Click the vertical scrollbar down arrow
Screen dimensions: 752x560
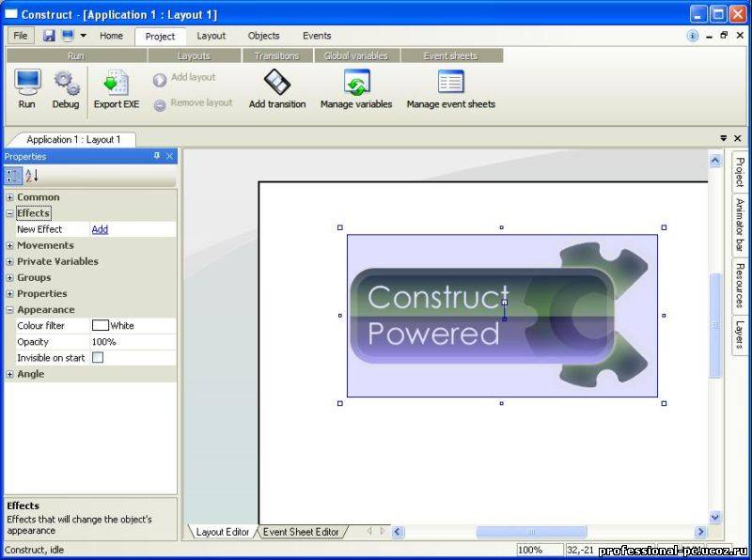715,517
